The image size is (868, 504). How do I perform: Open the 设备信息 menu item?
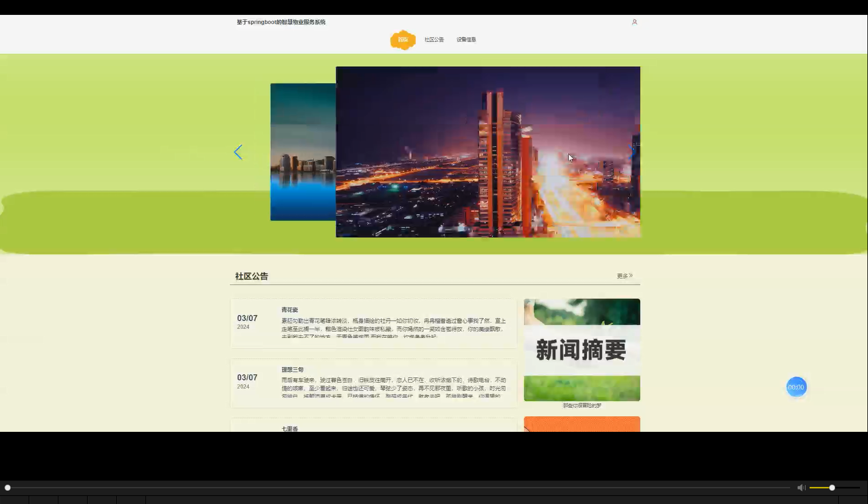pos(466,40)
